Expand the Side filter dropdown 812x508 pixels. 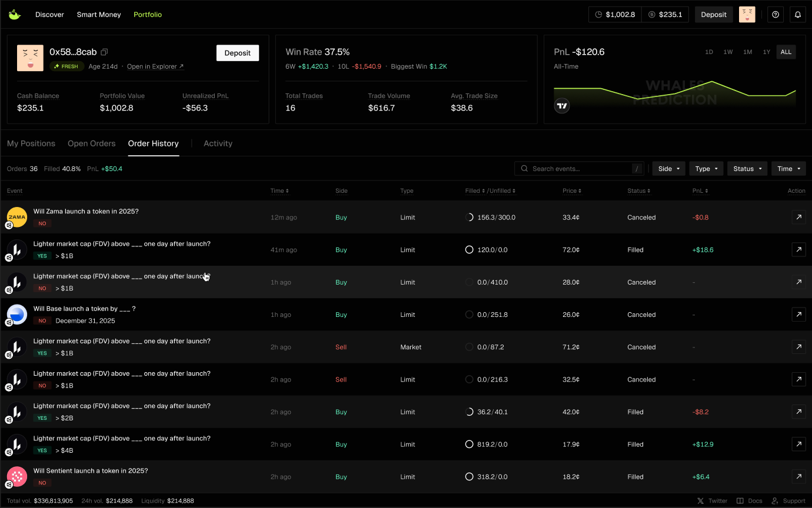668,169
